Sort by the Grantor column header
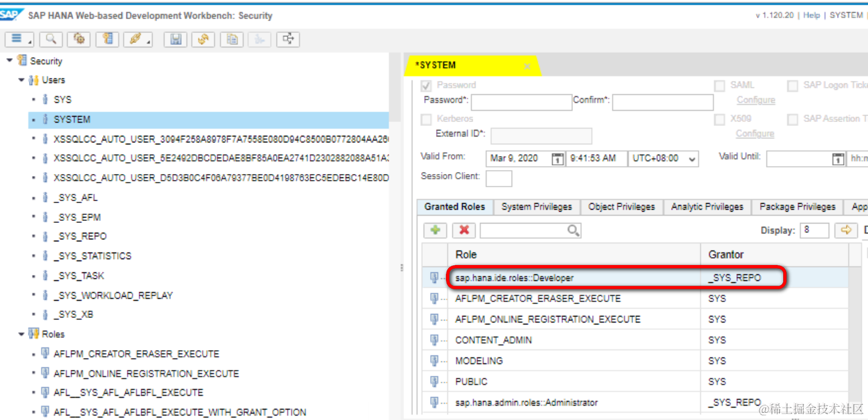The height and width of the screenshot is (420, 868). 774,254
